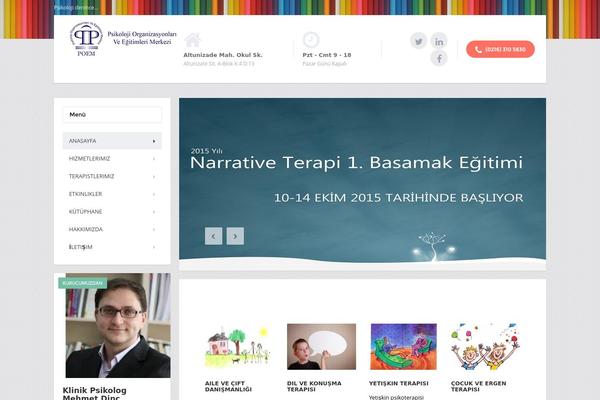Image resolution: width=600 pixels, height=400 pixels.
Task: Expand arrow beside KÜTÜPHANE
Action: (x=154, y=212)
